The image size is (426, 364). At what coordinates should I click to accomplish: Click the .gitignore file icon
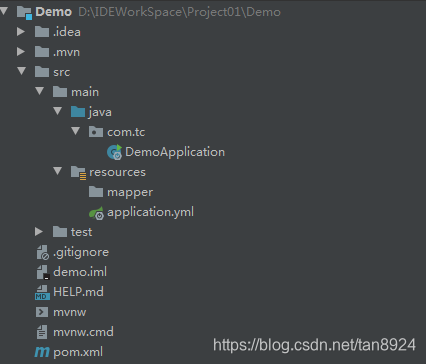click(42, 252)
